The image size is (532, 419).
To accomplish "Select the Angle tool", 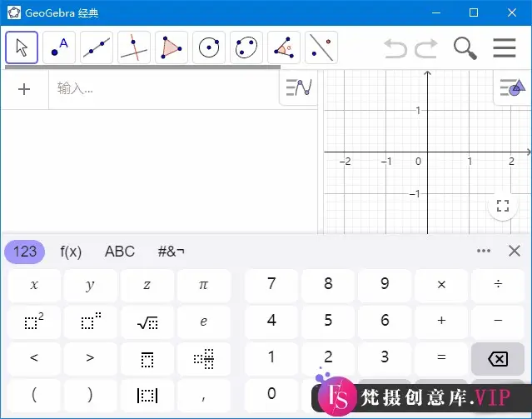I will [x=284, y=47].
